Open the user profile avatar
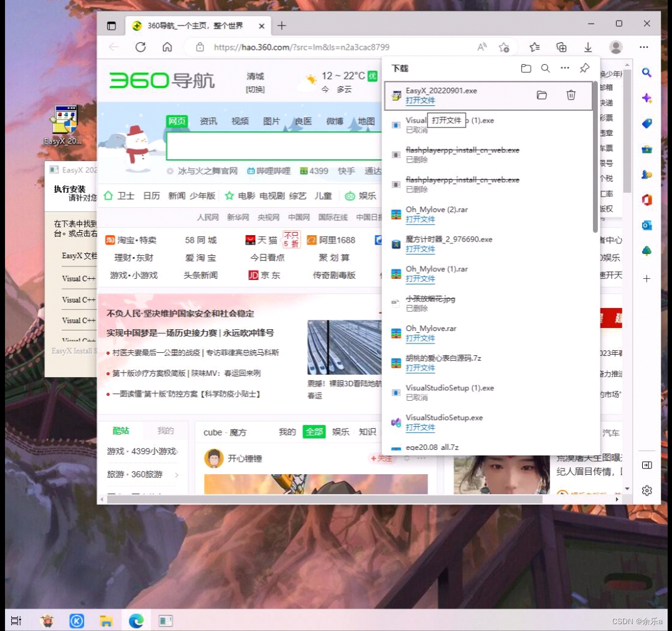 (x=616, y=47)
